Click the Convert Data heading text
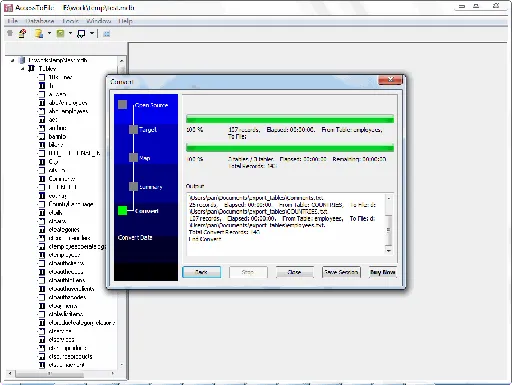 pos(135,238)
